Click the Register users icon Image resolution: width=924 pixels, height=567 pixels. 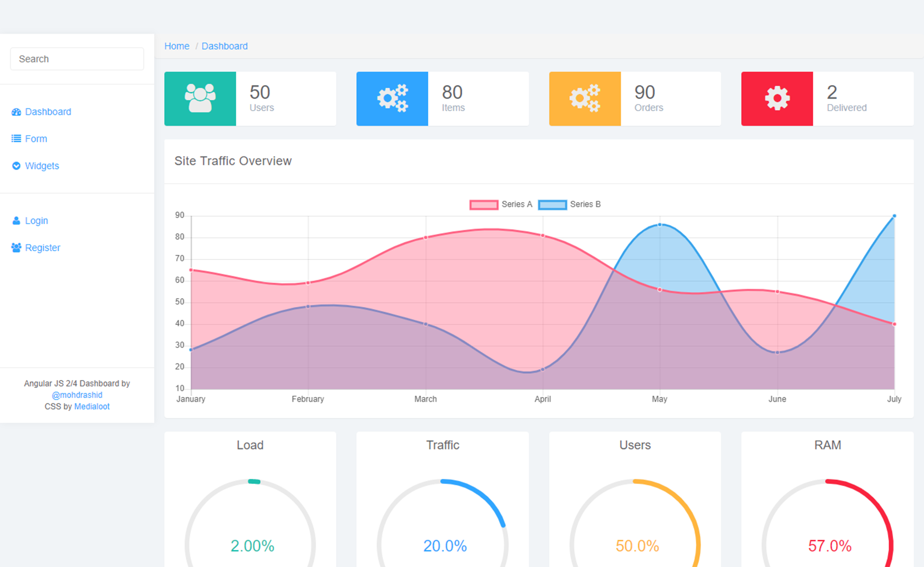pos(16,247)
